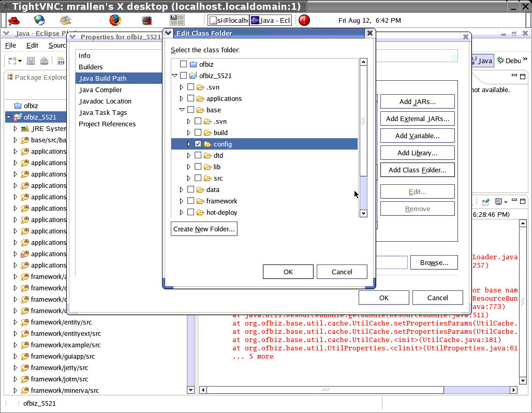Uncheck the config folder checkbox
Image resolution: width=532 pixels, height=413 pixels.
(x=198, y=144)
